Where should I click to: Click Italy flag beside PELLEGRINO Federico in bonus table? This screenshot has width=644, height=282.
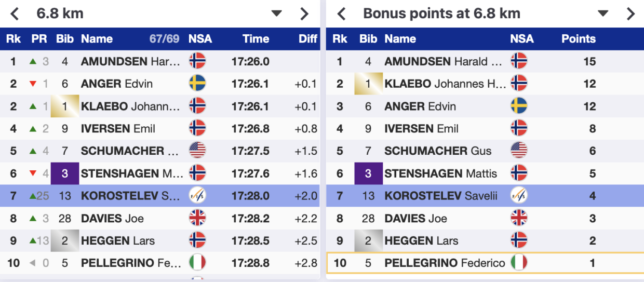pyautogui.click(x=519, y=263)
